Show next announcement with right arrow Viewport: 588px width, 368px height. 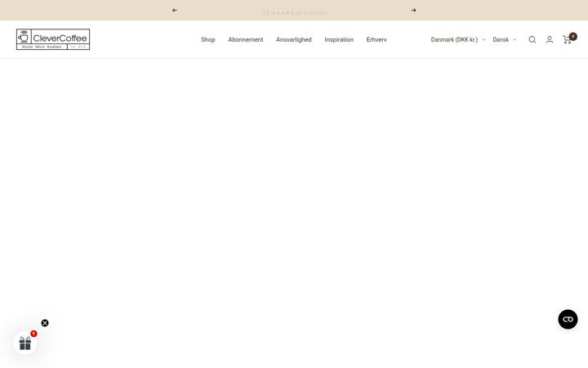pyautogui.click(x=413, y=10)
